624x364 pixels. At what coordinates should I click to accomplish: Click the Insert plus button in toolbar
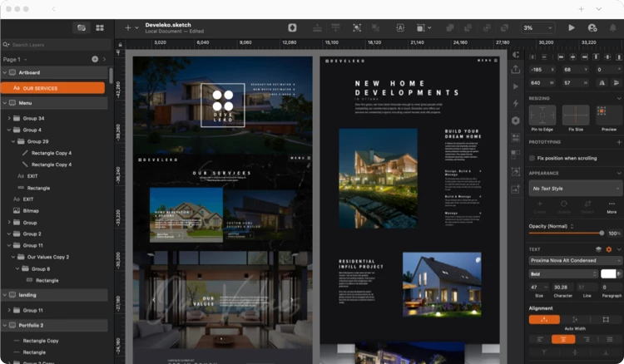pos(128,27)
